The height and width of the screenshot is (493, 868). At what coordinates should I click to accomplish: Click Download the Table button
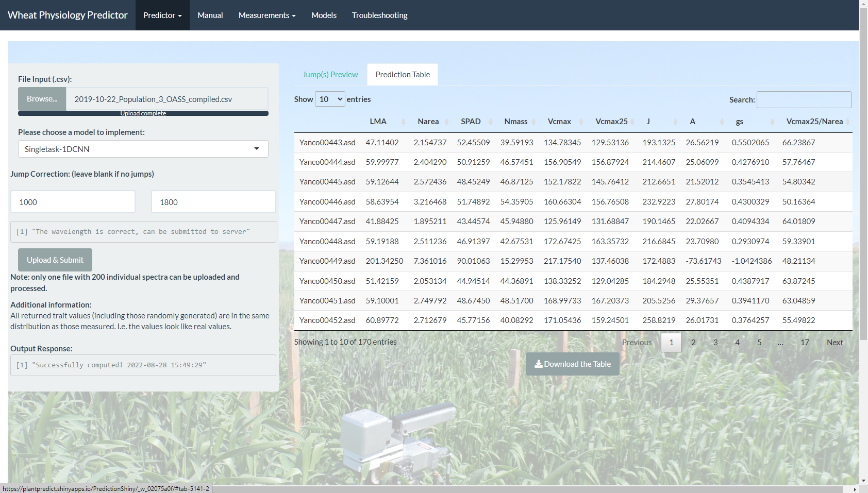(572, 364)
